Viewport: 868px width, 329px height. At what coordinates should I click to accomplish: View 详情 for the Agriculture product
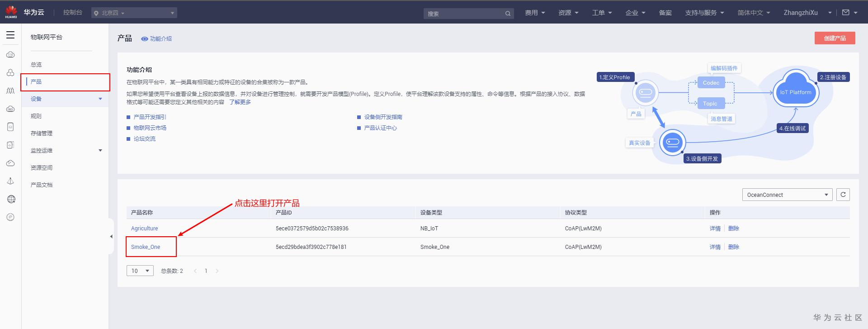tap(715, 229)
